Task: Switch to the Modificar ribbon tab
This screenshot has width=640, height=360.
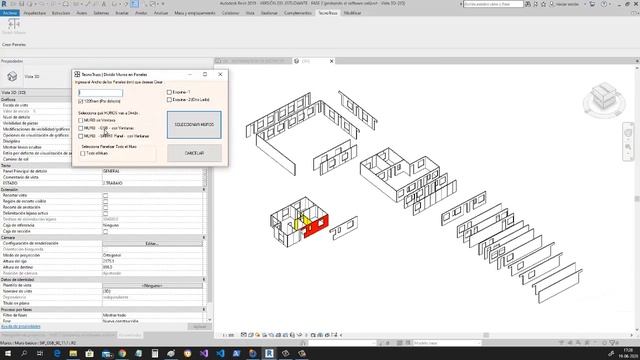Action: (x=352, y=13)
